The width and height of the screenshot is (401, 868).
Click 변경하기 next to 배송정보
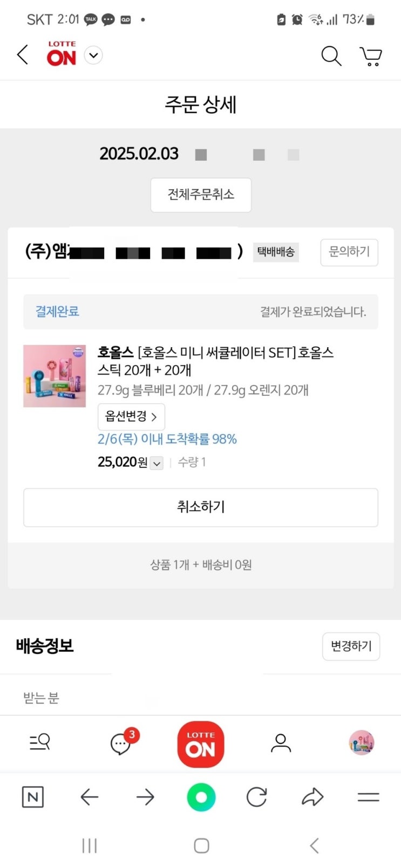(351, 646)
